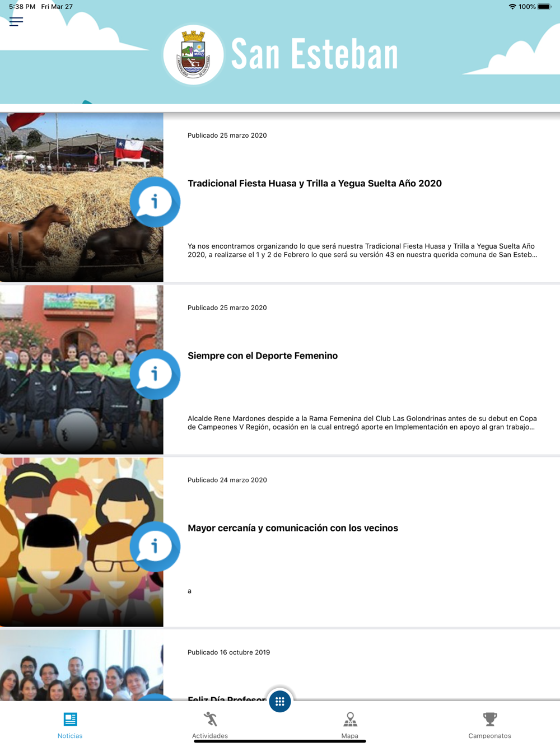This screenshot has height=747, width=560.
Task: Tap info bubble on Deporte Femenino article
Action: pos(155,374)
